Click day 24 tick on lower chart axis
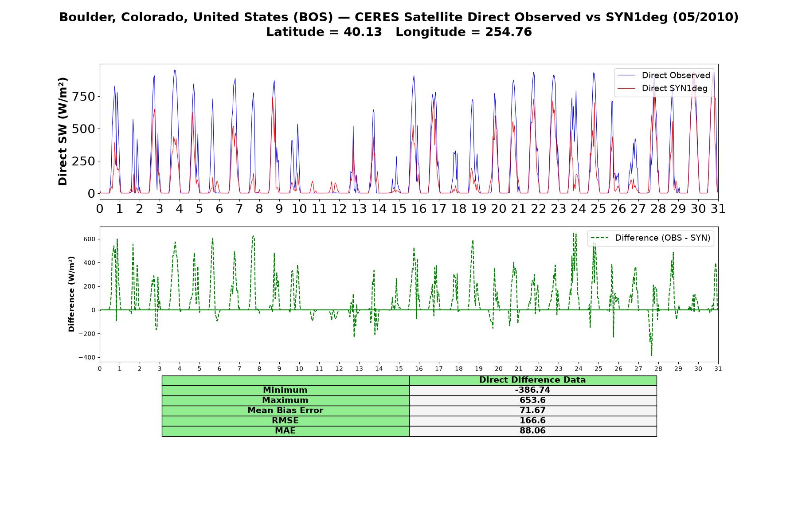 tap(578, 369)
